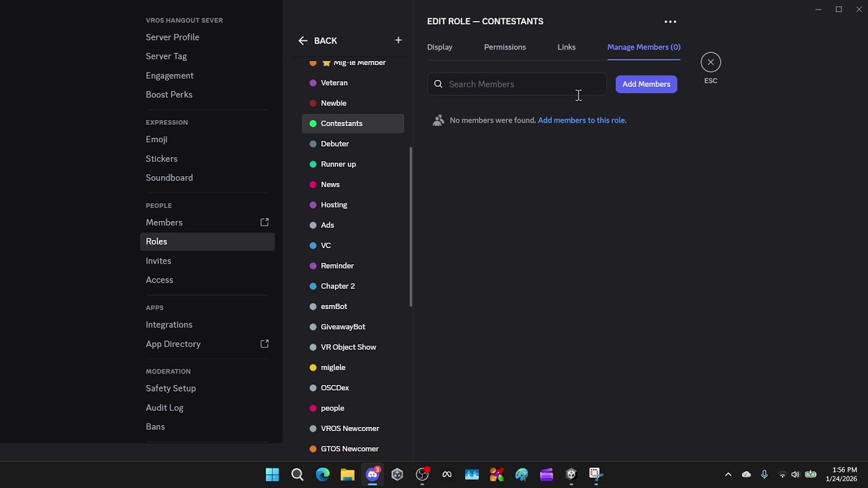Open Discord from the taskbar
The image size is (868, 488).
click(x=372, y=474)
